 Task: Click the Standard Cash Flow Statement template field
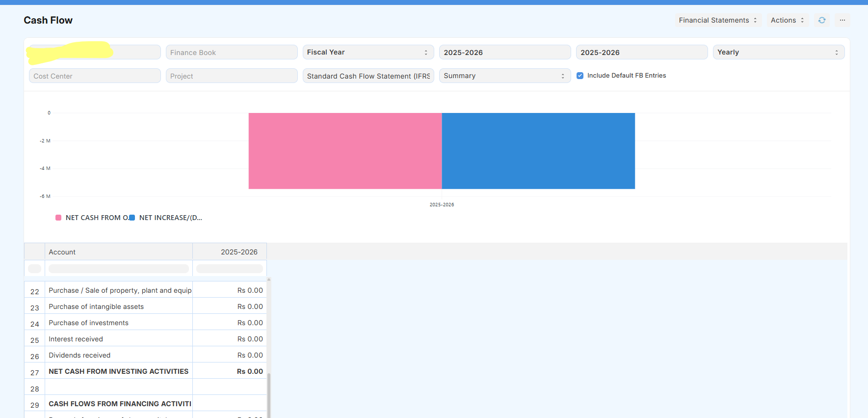coord(368,76)
